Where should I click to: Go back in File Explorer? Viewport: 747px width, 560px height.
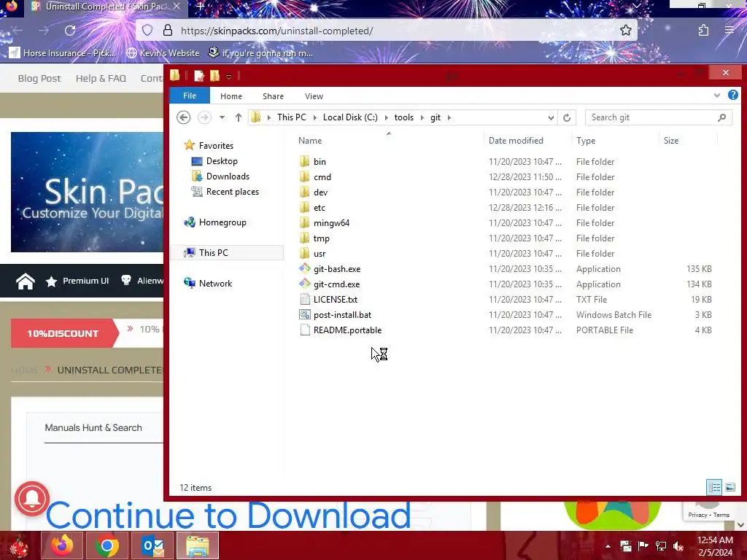(183, 117)
